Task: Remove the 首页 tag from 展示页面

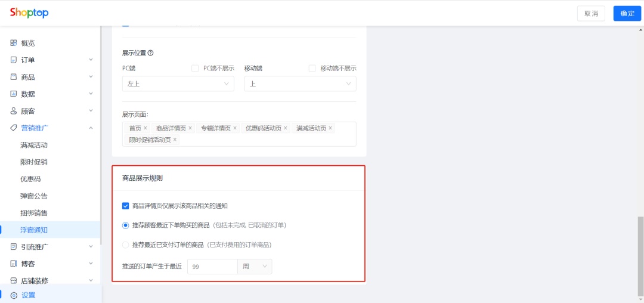Action: point(145,128)
